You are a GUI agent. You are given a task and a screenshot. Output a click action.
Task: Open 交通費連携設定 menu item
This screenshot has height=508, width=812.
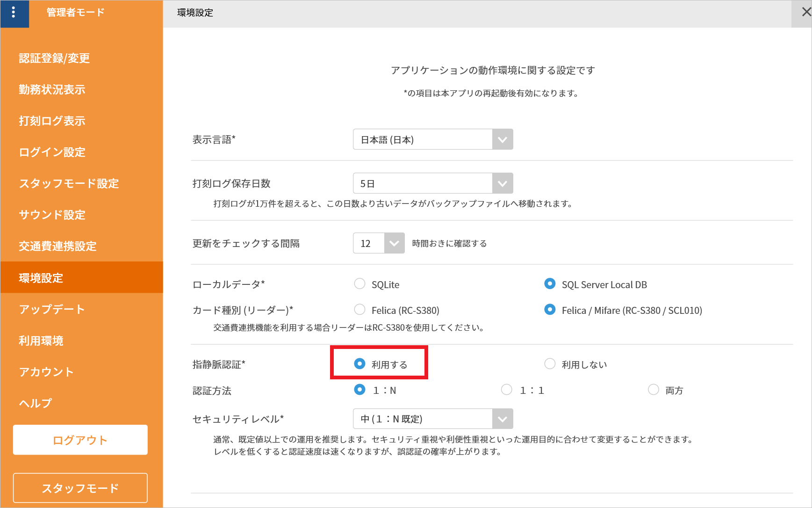coord(57,246)
